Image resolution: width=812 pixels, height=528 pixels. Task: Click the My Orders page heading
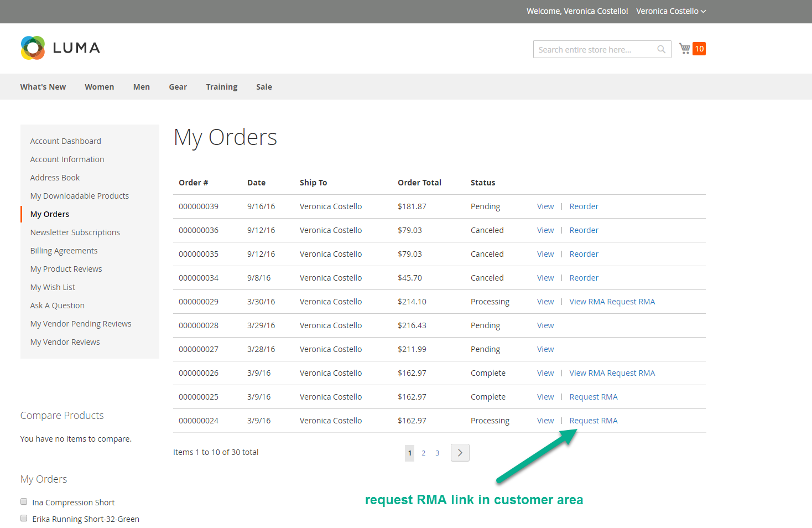[x=226, y=137]
